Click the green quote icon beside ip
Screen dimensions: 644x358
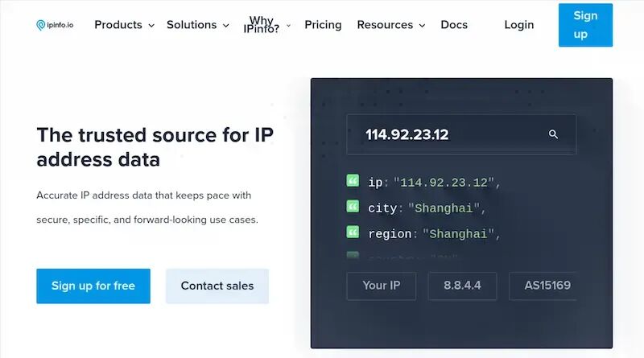[x=353, y=181]
